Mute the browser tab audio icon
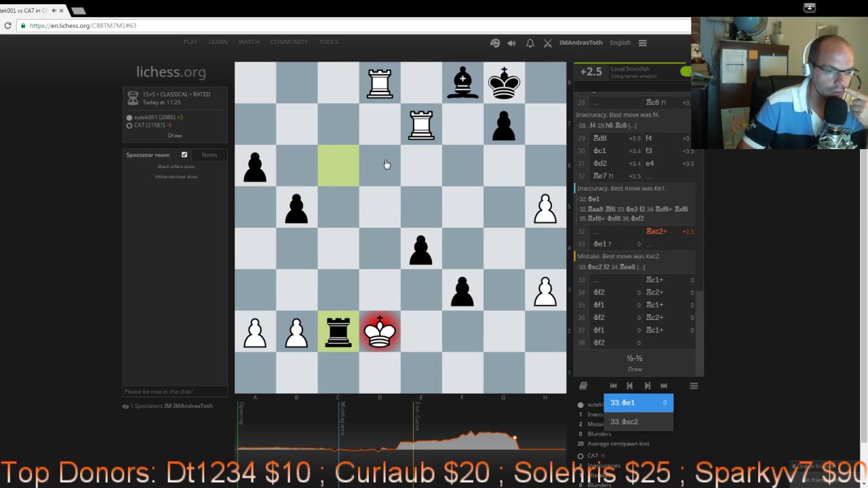Viewport: 868px width, 488px height. (54, 11)
